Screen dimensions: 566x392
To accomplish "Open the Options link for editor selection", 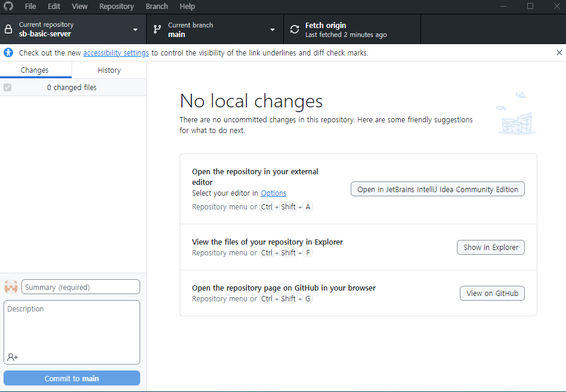I will (274, 193).
